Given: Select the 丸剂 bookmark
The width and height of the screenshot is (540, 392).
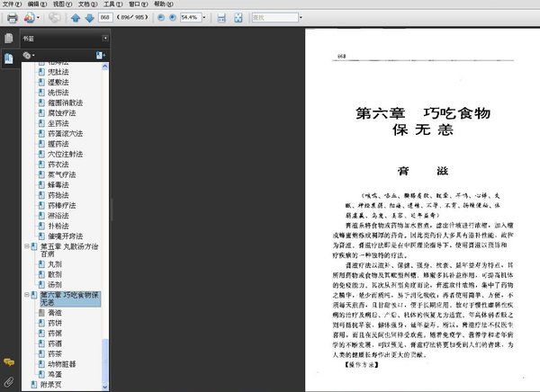Looking at the screenshot, I should coord(54,264).
